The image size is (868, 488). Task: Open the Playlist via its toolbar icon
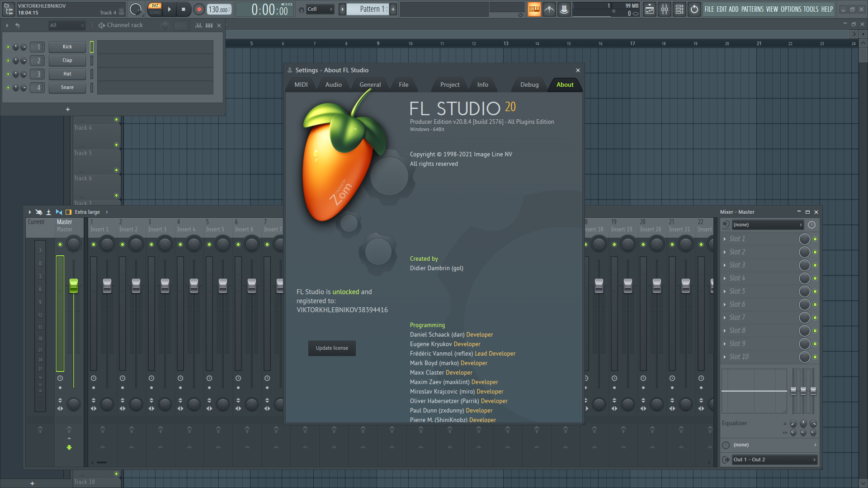[x=650, y=9]
